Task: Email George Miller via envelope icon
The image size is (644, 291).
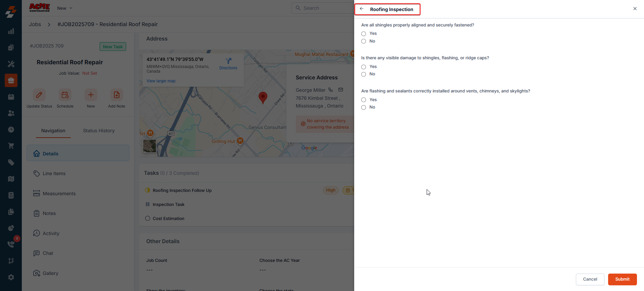Action: point(341,90)
